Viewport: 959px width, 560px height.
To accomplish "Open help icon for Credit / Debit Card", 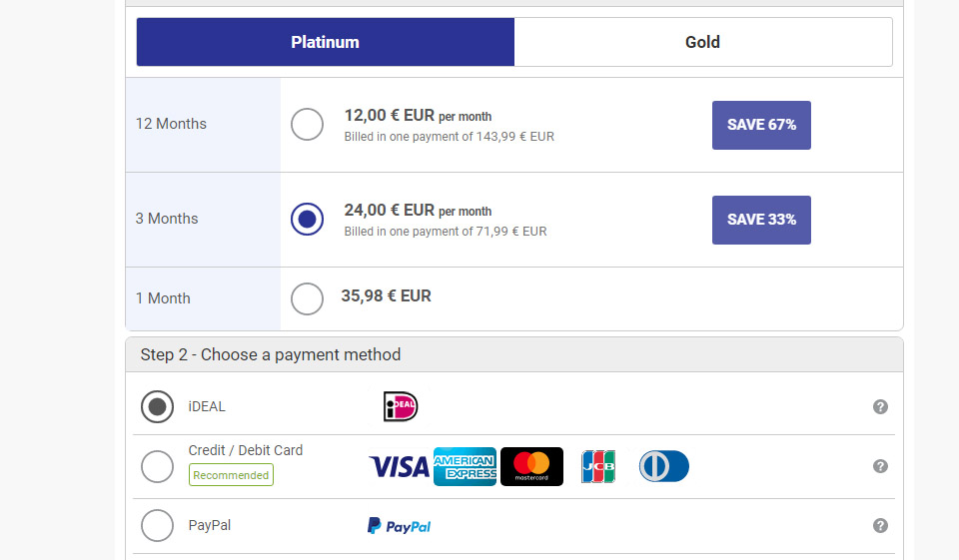I will [x=880, y=466].
